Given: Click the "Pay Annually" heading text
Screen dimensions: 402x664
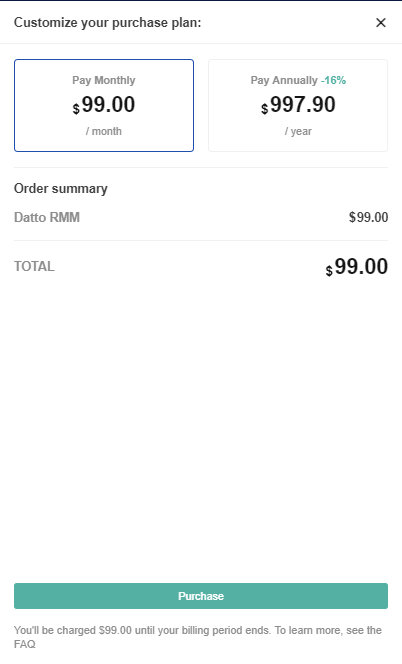Looking at the screenshot, I should coord(284,80).
